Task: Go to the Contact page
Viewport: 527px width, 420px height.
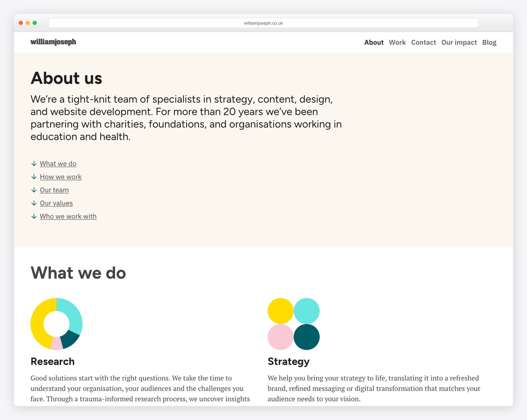Action: pos(423,43)
